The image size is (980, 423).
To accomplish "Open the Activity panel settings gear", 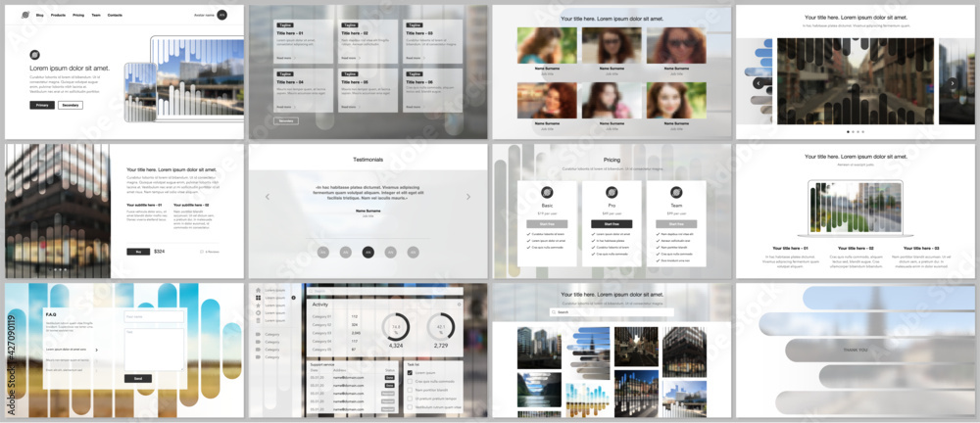I will (459, 305).
